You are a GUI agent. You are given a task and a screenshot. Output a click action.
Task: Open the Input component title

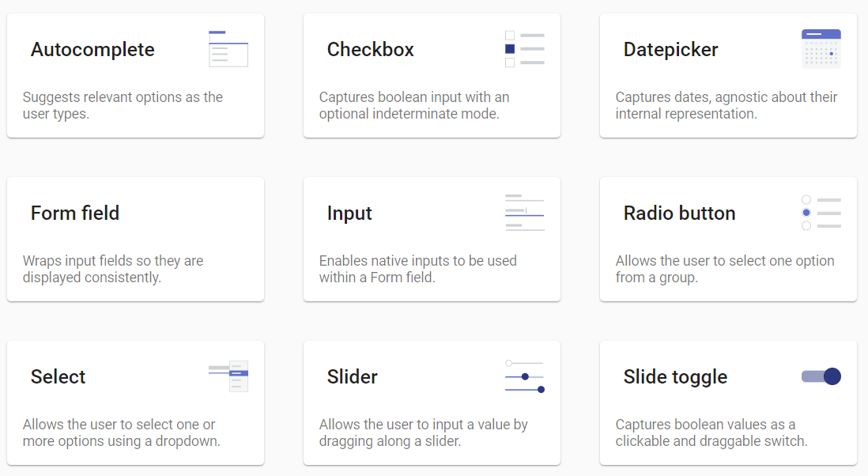(x=349, y=213)
